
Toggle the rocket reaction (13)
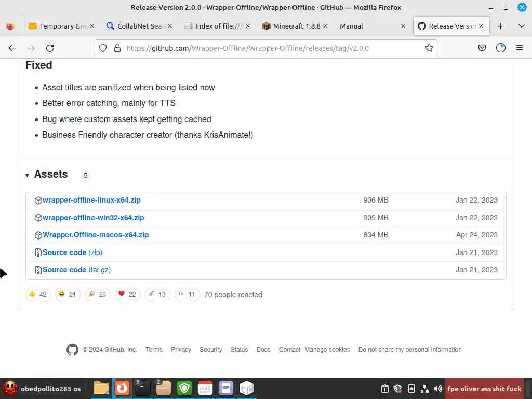click(x=157, y=295)
